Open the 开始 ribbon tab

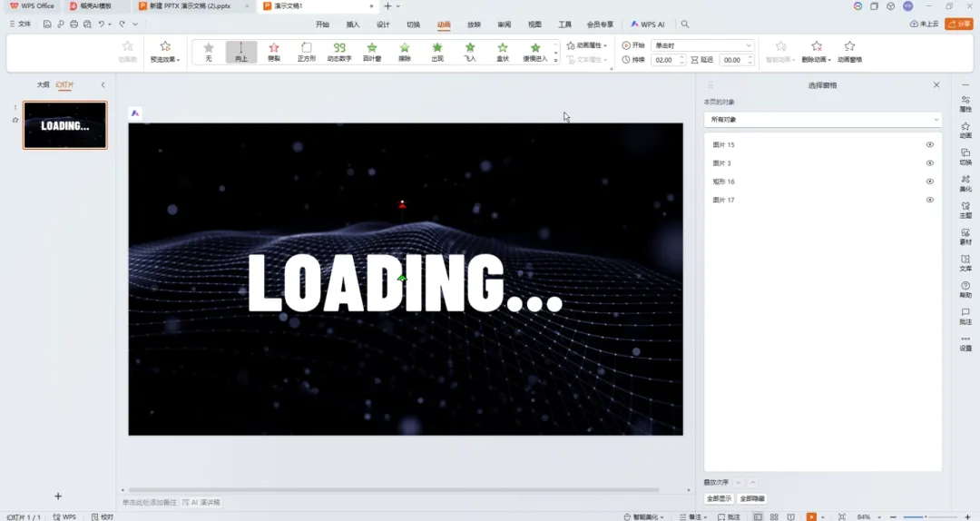click(322, 25)
